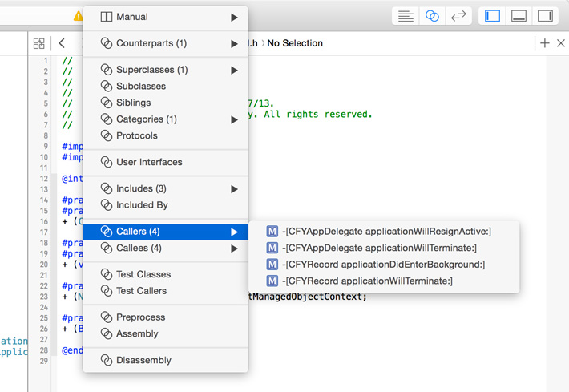Open CFYRecord applicationDidEnterBackground: caller
Screen dimensions: 569x392
coord(383,265)
